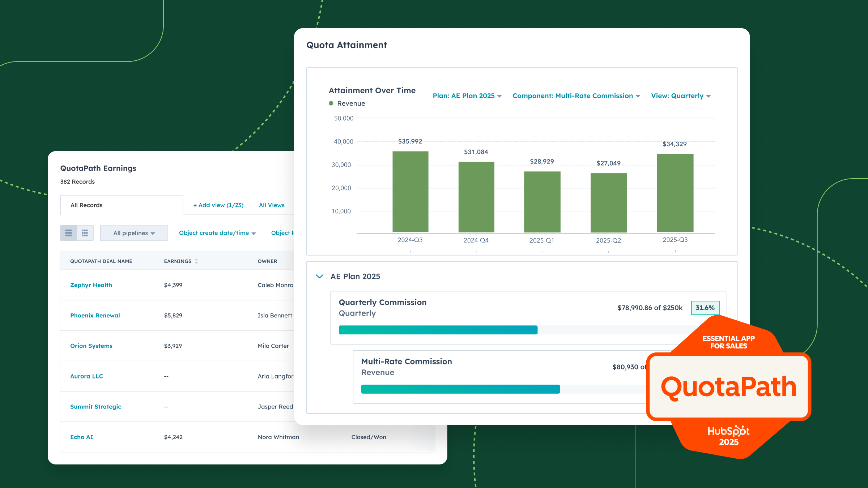
Task: Open the View: Quarterly dropdown
Action: coord(681,96)
